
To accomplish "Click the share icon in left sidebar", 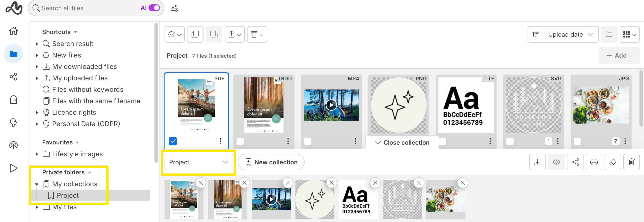I will (x=14, y=77).
